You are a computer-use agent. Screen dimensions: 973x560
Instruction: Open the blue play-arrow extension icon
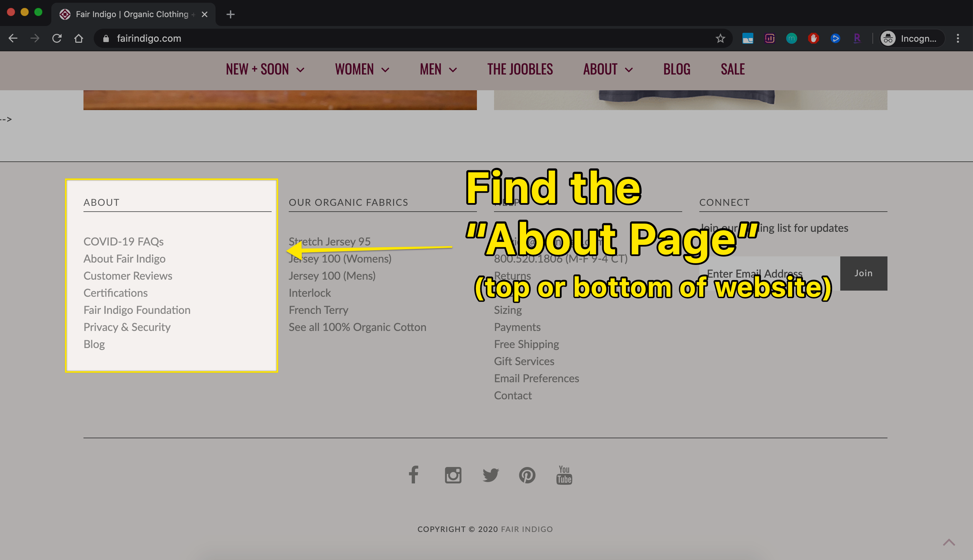(835, 38)
